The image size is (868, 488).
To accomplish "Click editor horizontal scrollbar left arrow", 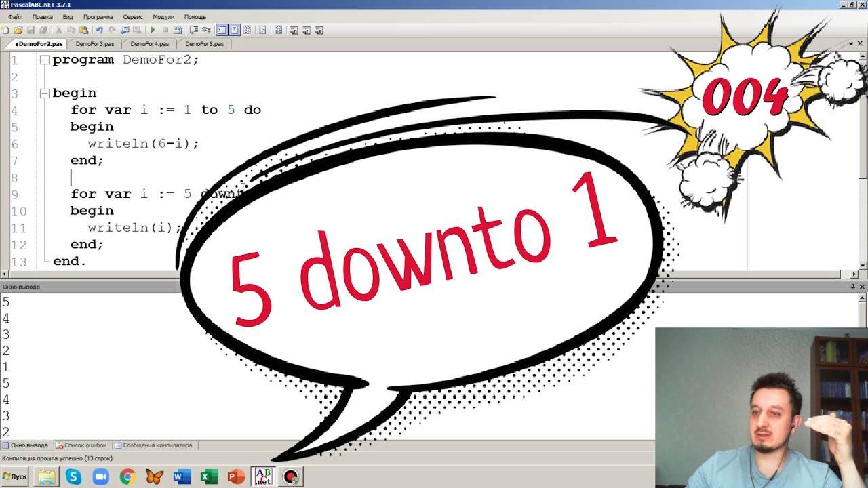I will [5, 274].
